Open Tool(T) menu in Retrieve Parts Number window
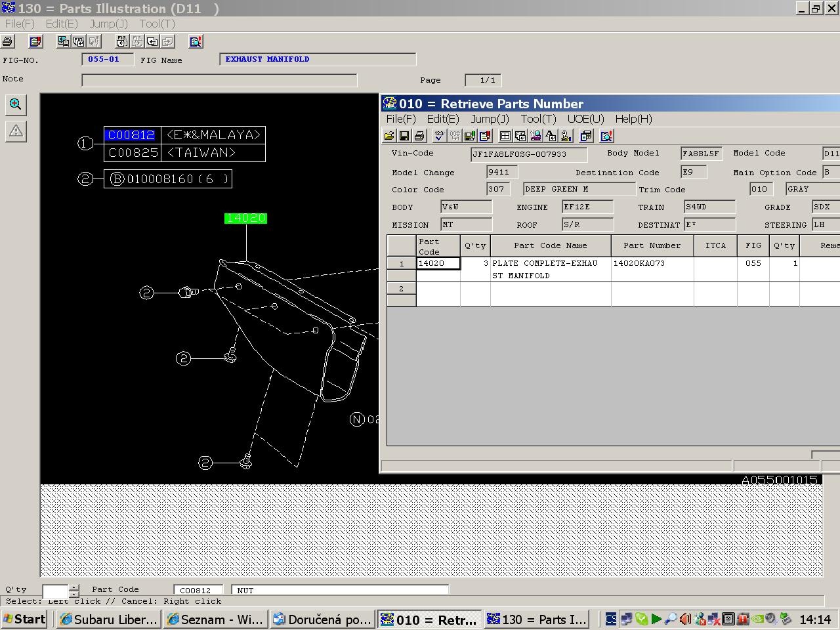The image size is (840, 630). pos(538,119)
